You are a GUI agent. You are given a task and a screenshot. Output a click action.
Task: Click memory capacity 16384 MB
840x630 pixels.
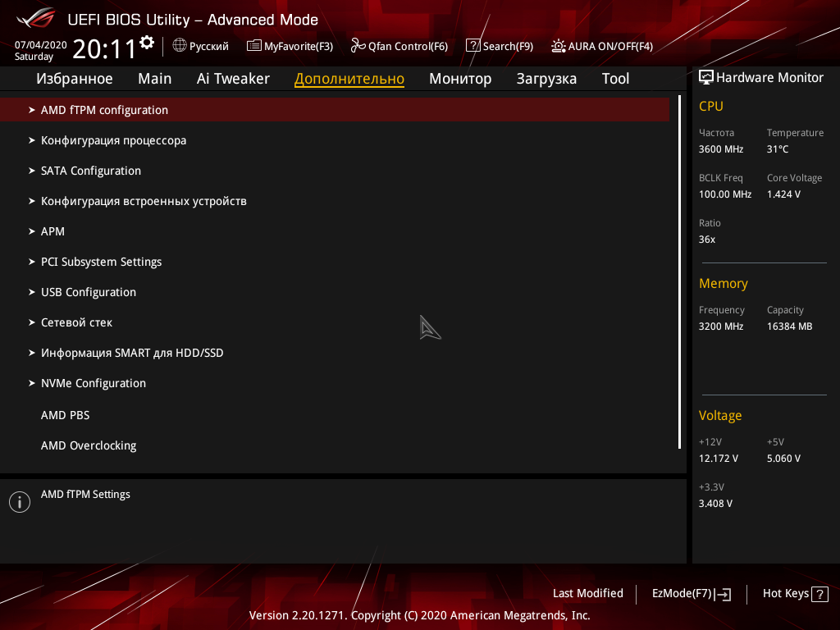(x=790, y=326)
